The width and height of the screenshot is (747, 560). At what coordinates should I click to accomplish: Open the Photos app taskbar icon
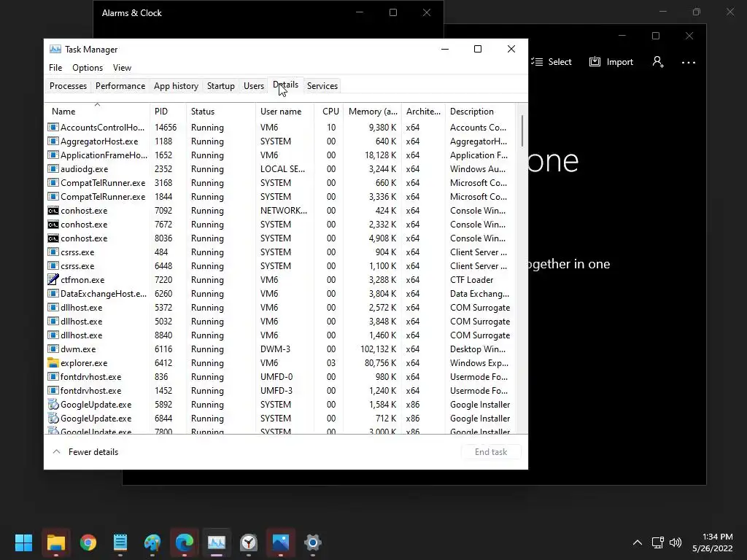coord(281,542)
